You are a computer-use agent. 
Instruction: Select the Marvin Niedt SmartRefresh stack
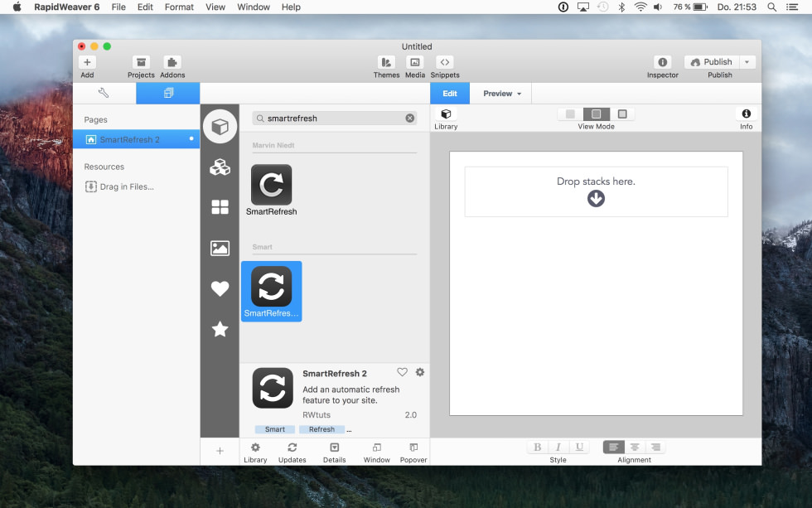(x=272, y=190)
